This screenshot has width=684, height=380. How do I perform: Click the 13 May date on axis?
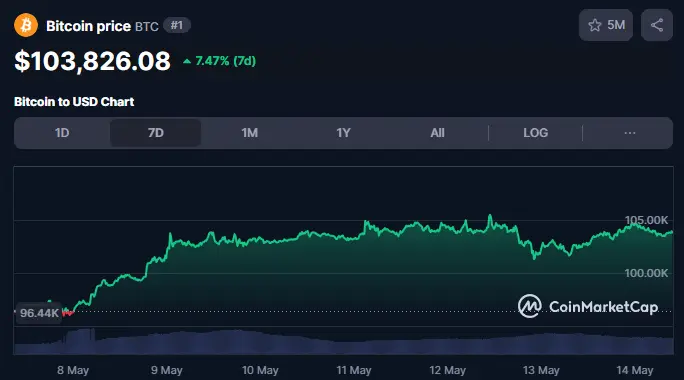(541, 370)
